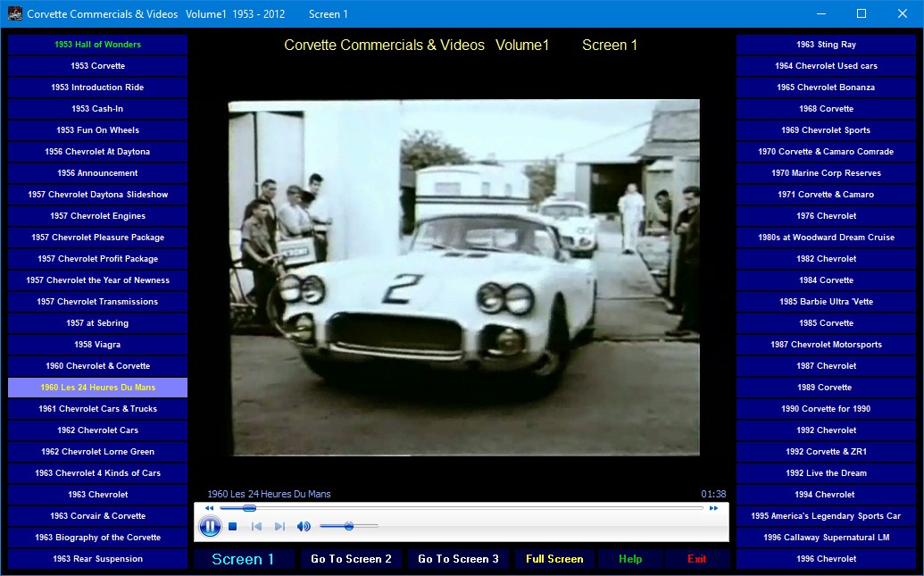
Task: Go To Screen 2
Action: pos(351,559)
